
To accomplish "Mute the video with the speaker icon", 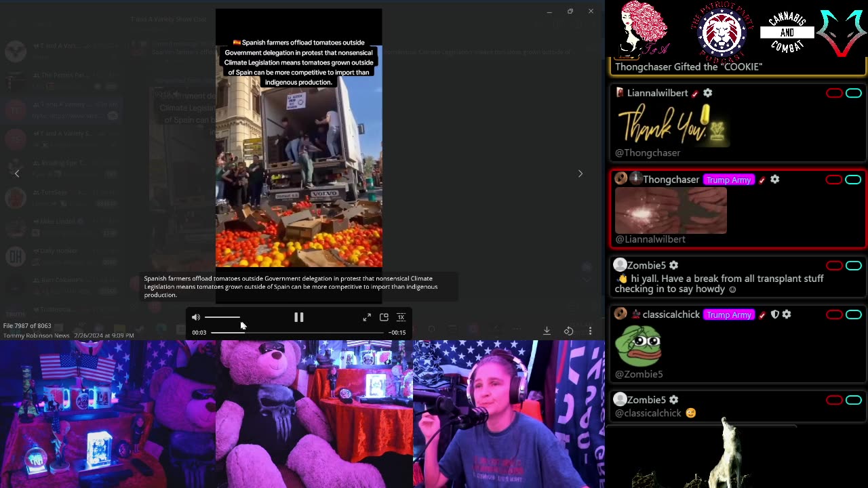I will (x=196, y=317).
